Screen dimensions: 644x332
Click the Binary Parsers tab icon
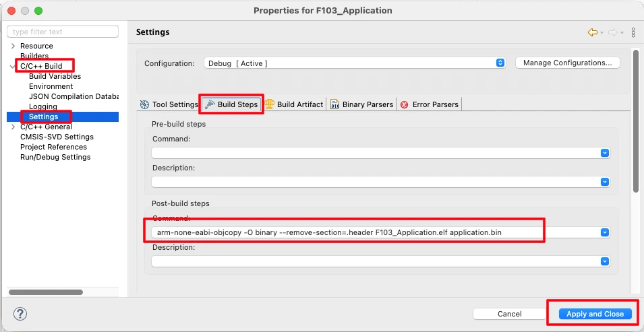(x=334, y=104)
